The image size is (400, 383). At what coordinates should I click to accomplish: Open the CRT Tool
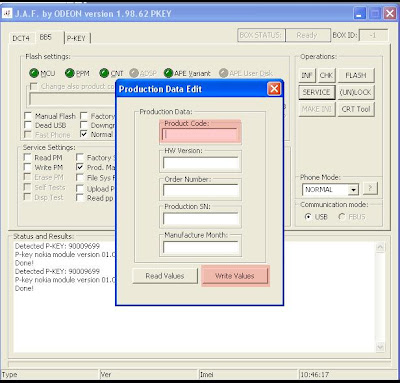coord(356,109)
